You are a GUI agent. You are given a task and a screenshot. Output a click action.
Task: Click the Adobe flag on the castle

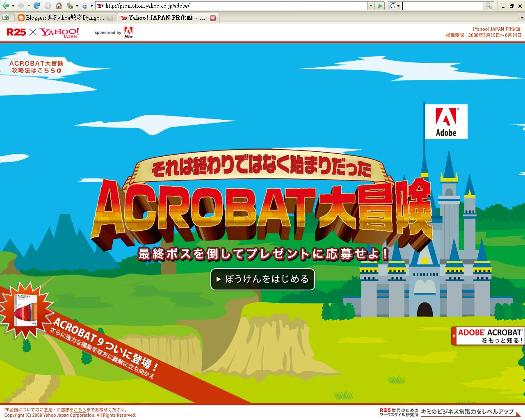pos(446,121)
